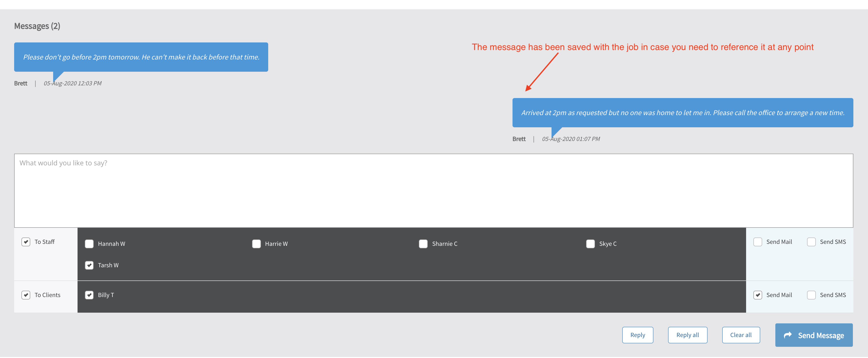868x358 pixels.
Task: Focus the 'What would you like to say?' field
Action: [433, 191]
